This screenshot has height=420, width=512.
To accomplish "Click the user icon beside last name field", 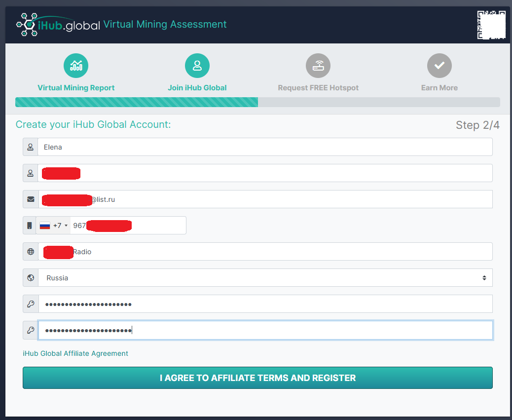I will [x=31, y=173].
